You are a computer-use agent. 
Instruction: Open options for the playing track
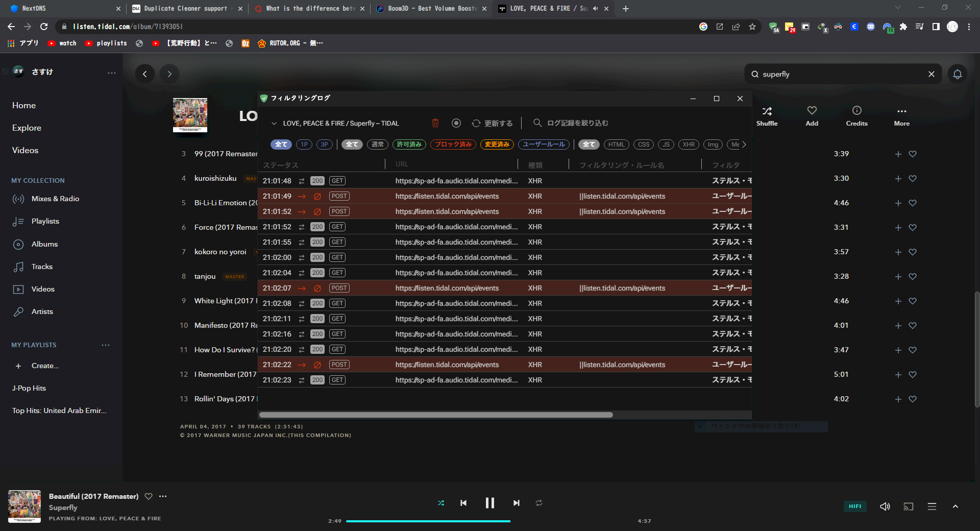pos(163,496)
